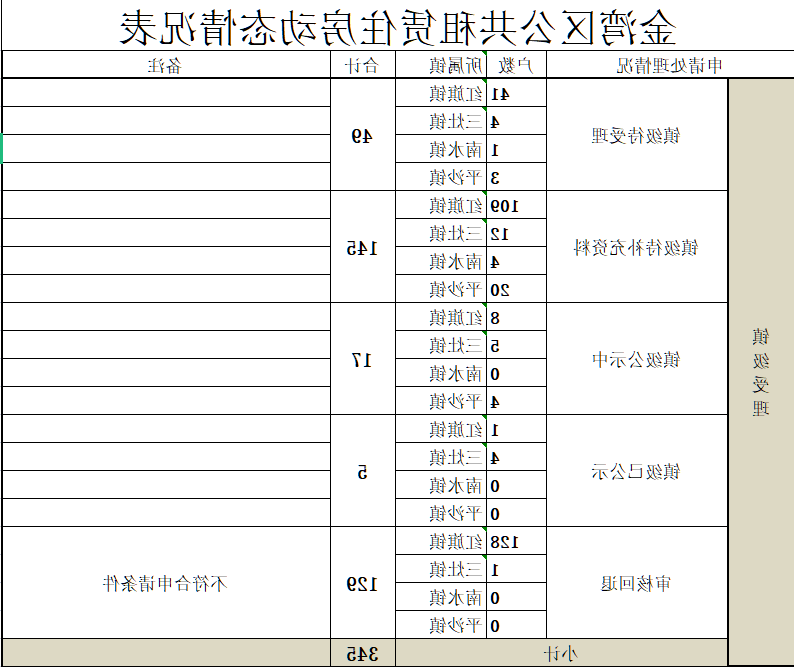Click the 合计 value 49
The height and width of the screenshot is (667, 794).
coord(363,135)
